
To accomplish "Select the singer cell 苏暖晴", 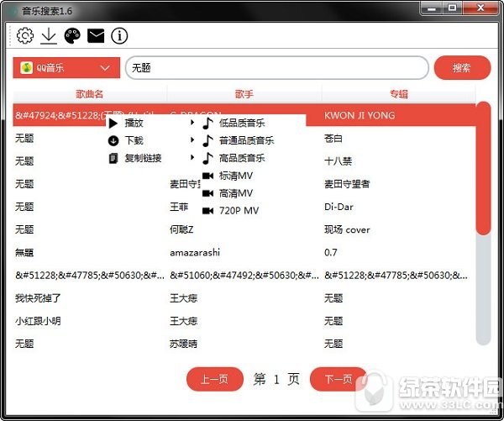I will pyautogui.click(x=183, y=345).
